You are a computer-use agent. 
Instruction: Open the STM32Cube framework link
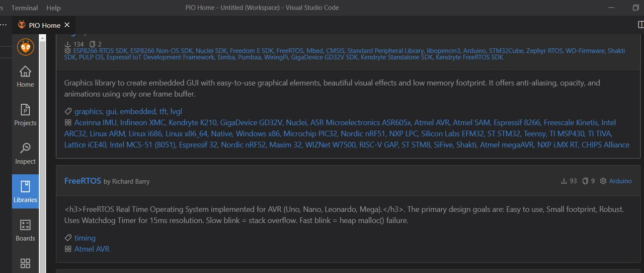click(x=507, y=51)
